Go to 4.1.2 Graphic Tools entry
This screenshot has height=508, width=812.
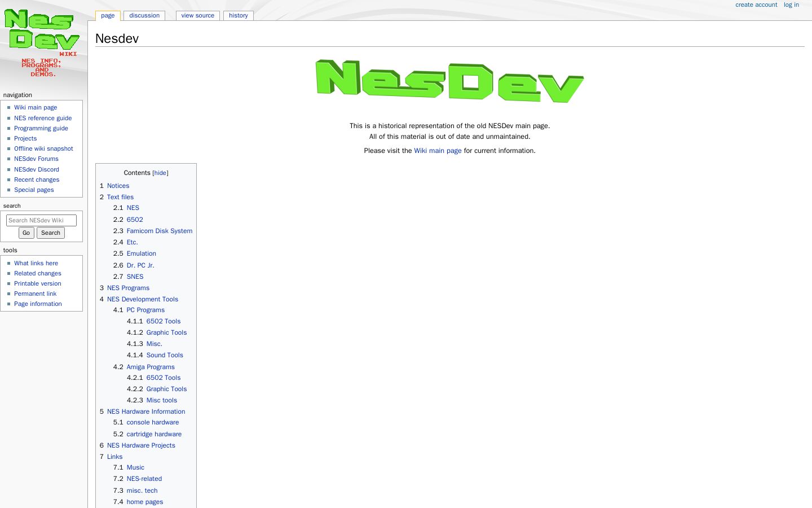157,332
